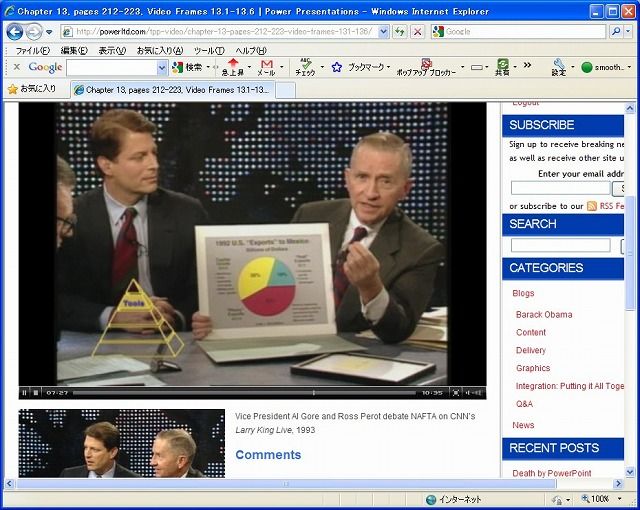
Task: Open the recent pages dropdown next to Forward
Action: click(49, 32)
